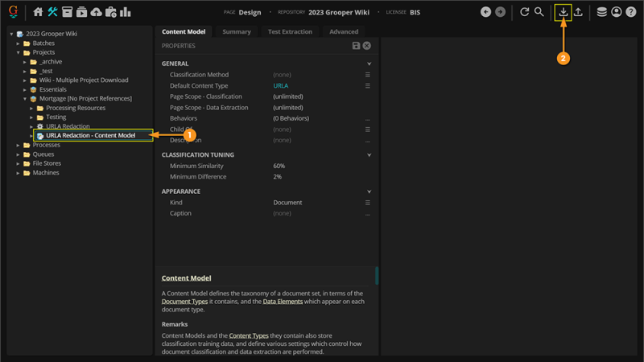The image size is (644, 362).
Task: Click the upload (import) icon
Action: (x=578, y=12)
